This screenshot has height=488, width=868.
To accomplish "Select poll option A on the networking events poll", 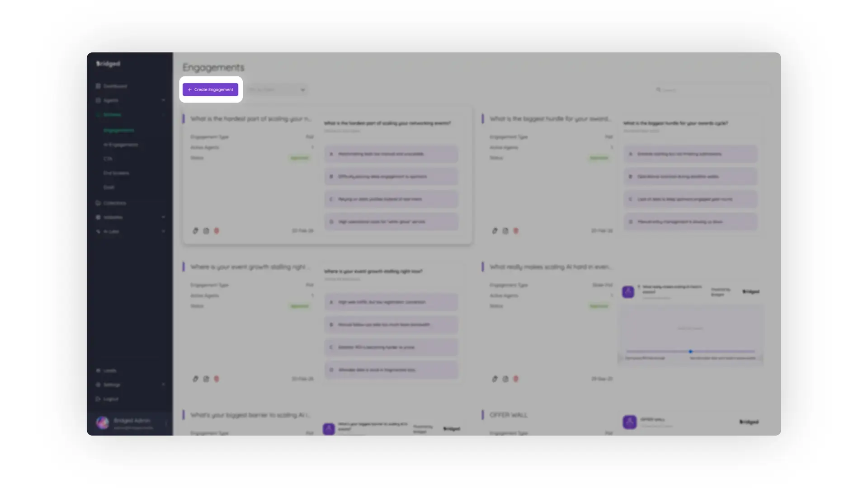I will (x=391, y=154).
